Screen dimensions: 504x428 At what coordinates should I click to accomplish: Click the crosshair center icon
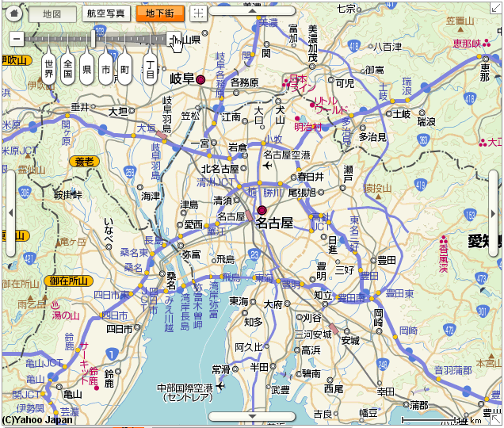(199, 13)
